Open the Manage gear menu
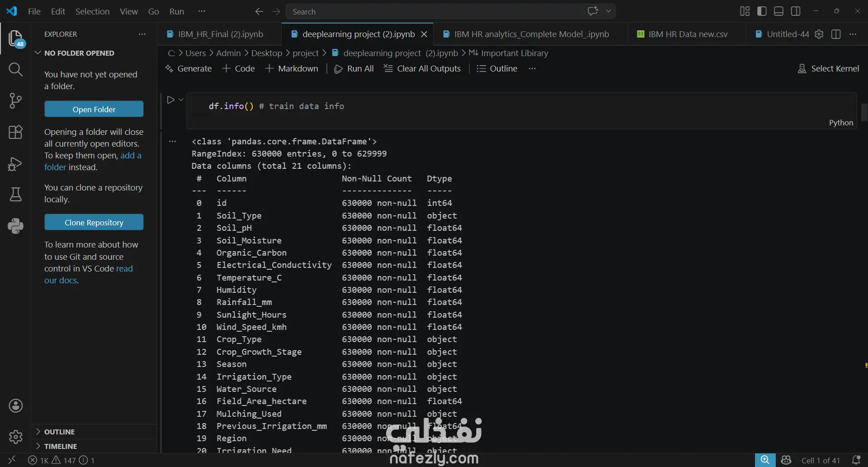868x467 pixels. [15, 437]
